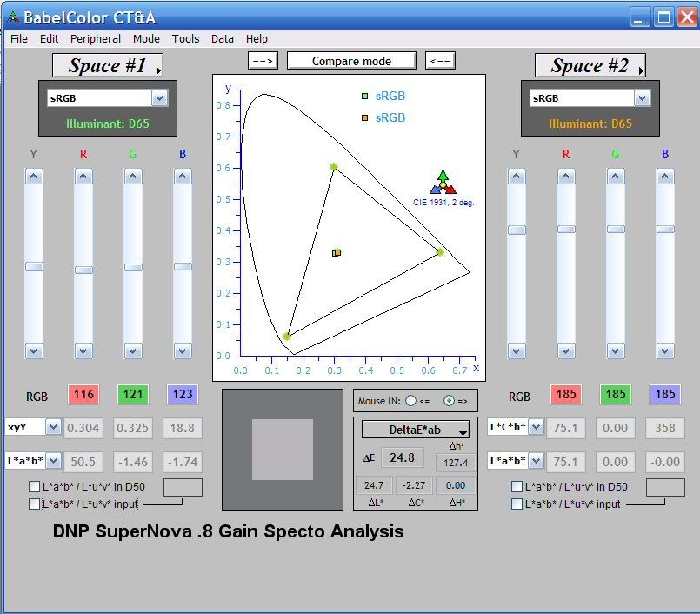Click Space #2 R slider up arrow
The width and height of the screenshot is (700, 614).
(x=566, y=177)
